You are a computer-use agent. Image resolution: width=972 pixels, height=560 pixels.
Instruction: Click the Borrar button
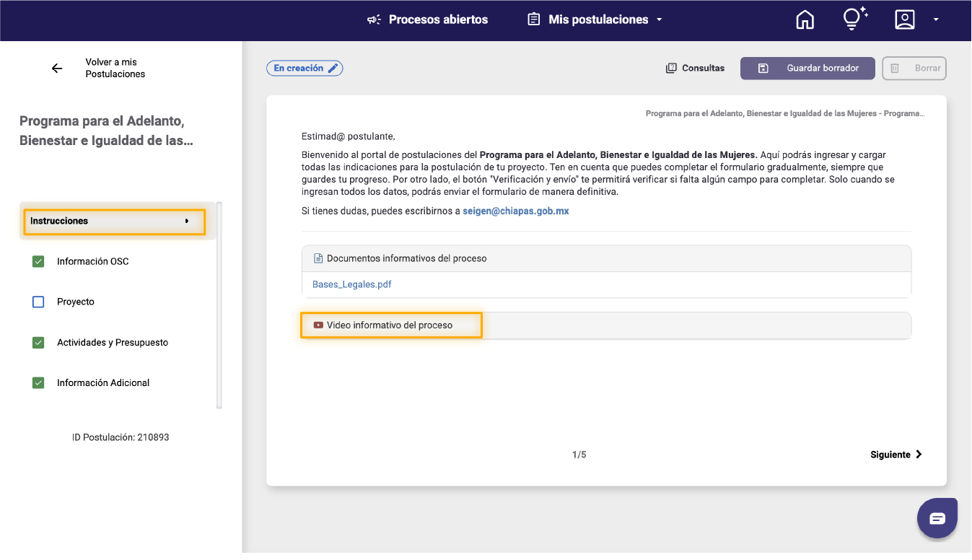(x=914, y=69)
